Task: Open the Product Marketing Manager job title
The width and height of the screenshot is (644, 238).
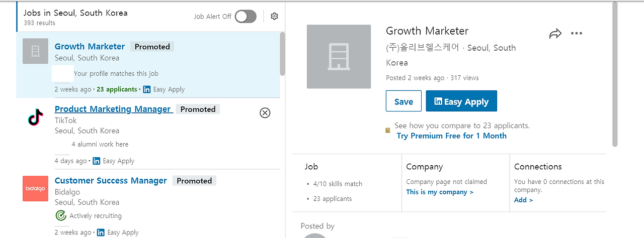Action: 114,109
